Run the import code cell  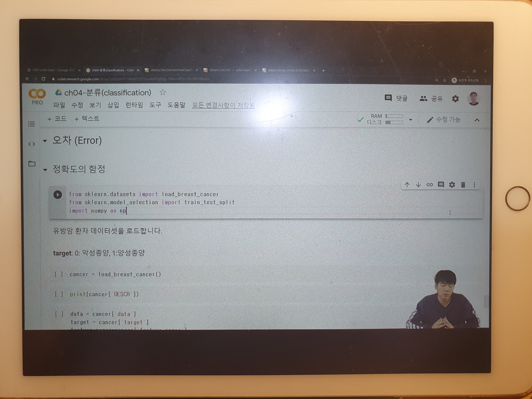click(x=58, y=195)
